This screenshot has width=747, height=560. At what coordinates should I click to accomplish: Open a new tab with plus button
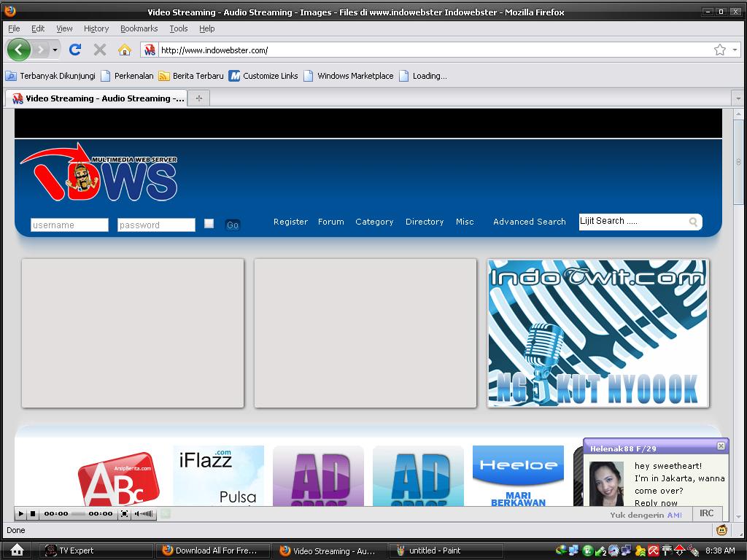pos(199,98)
